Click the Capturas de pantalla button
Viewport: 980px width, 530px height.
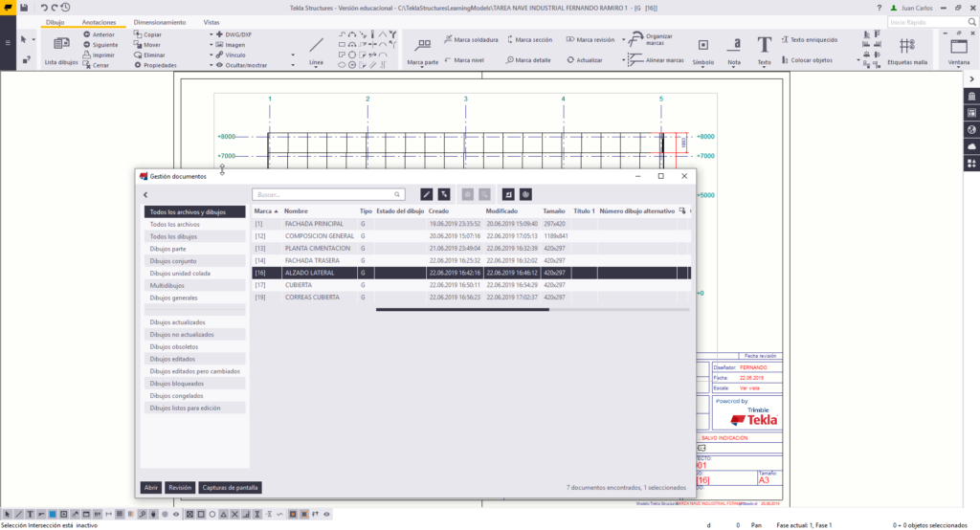tap(230, 487)
